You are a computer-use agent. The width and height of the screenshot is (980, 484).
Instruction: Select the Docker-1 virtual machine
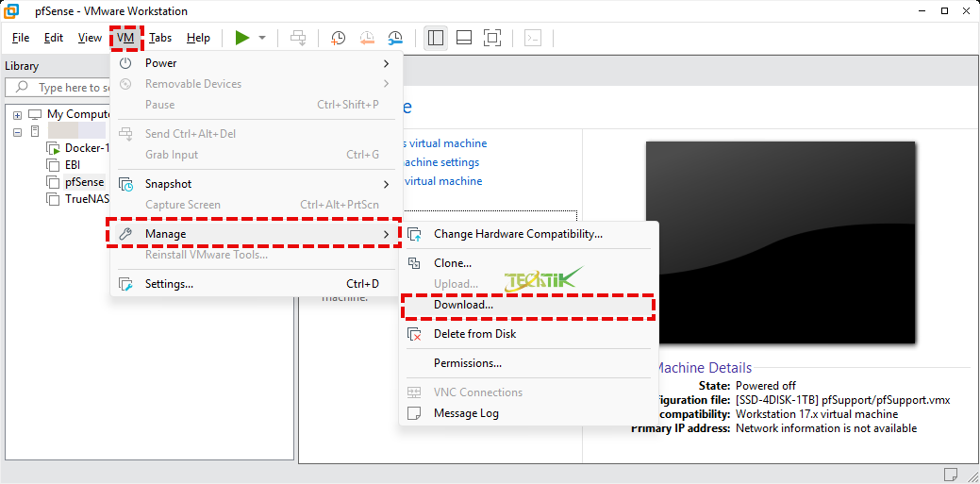[x=86, y=148]
